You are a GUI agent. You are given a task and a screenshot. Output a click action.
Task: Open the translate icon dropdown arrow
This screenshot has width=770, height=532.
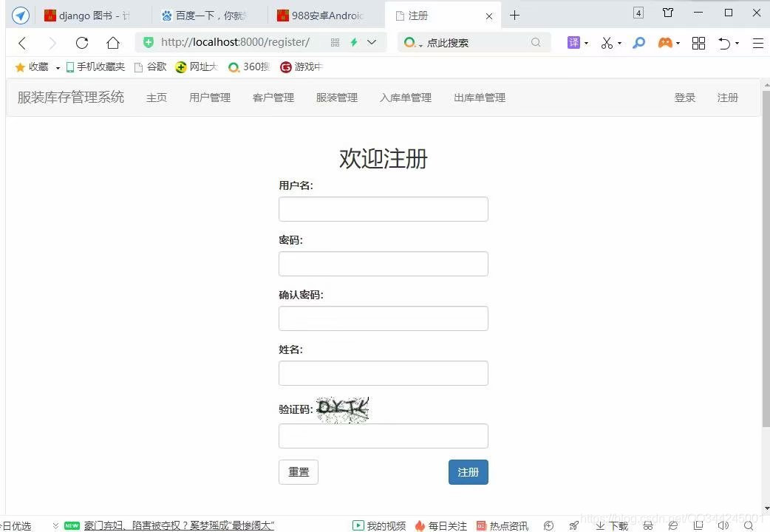pyautogui.click(x=586, y=44)
